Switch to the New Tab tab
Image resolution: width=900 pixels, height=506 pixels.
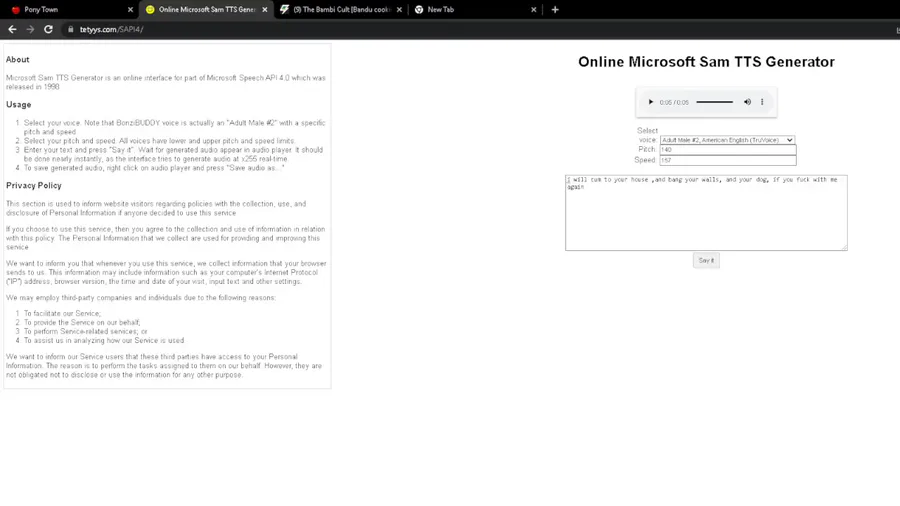pyautogui.click(x=474, y=10)
